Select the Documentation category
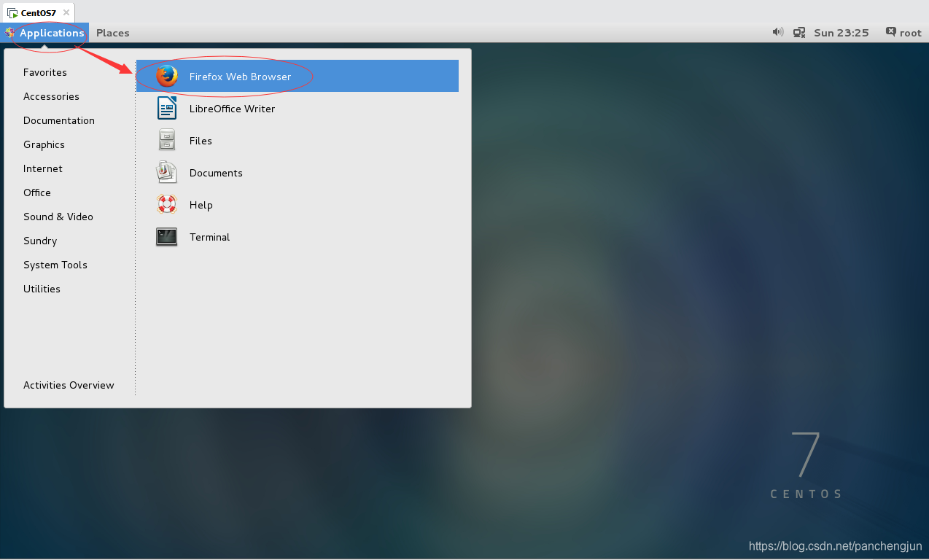Image resolution: width=929 pixels, height=560 pixels. (x=59, y=120)
